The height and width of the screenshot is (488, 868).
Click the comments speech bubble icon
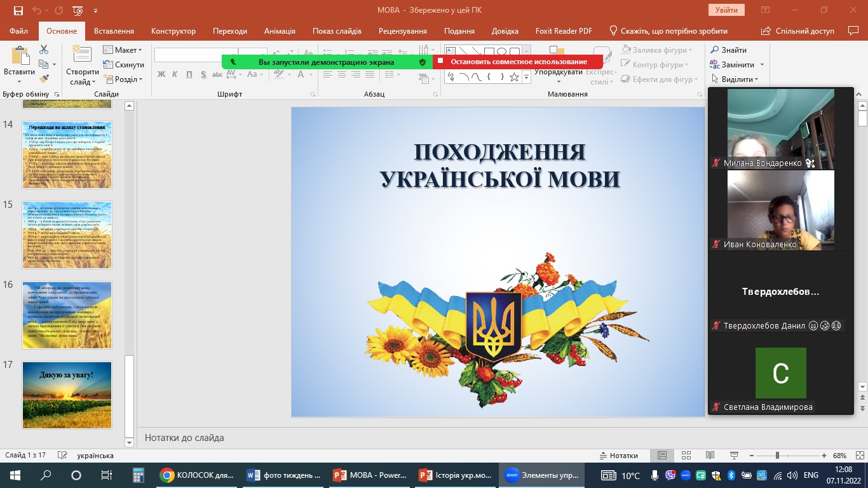coord(853,30)
